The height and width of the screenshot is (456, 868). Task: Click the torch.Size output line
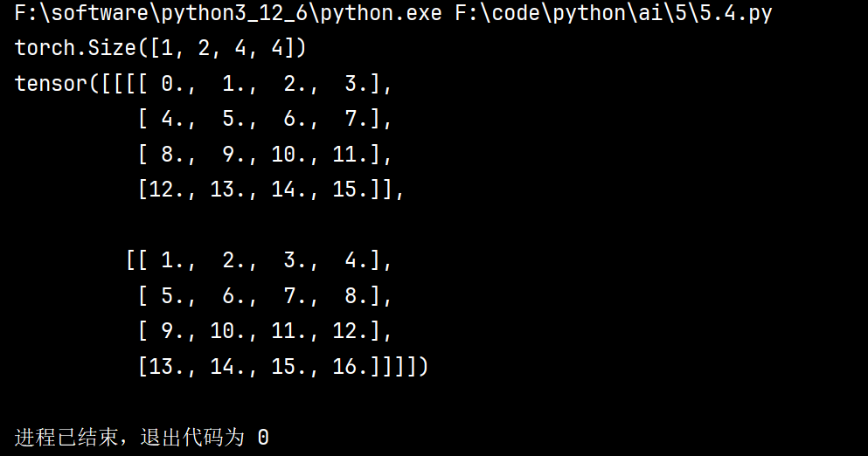coord(160,48)
